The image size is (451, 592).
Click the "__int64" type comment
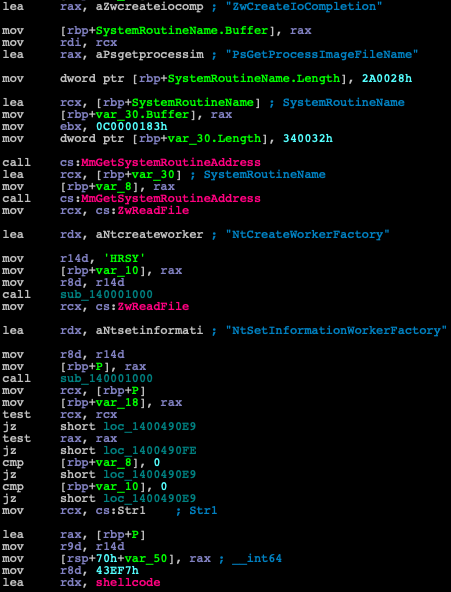point(257,559)
